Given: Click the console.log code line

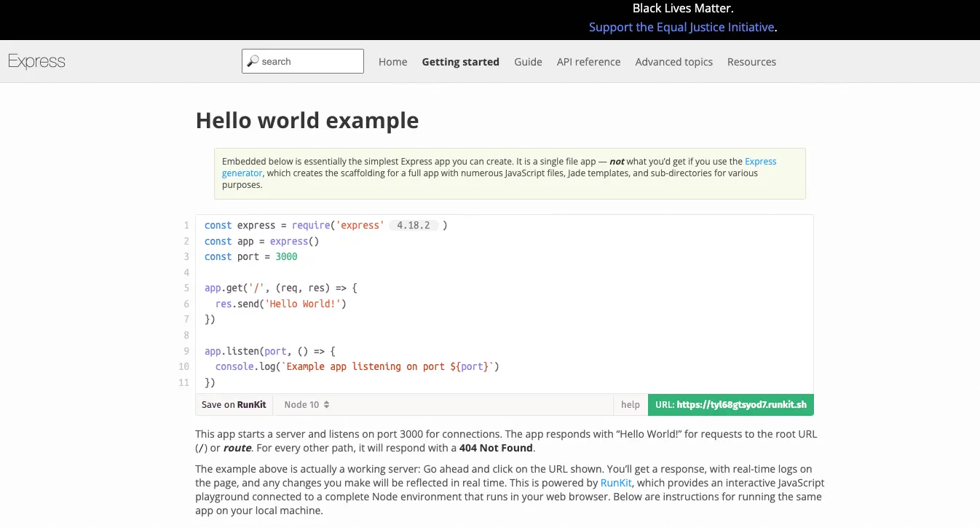Looking at the screenshot, I should pyautogui.click(x=357, y=366).
